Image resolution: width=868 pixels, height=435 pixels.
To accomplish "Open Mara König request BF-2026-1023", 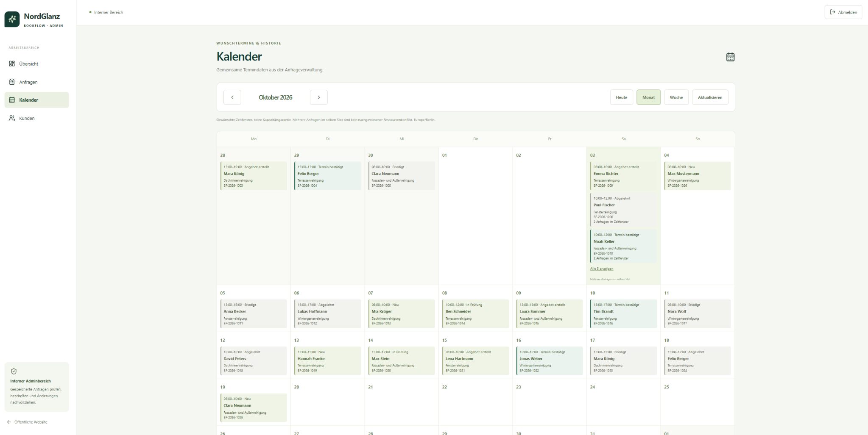I will (x=623, y=361).
